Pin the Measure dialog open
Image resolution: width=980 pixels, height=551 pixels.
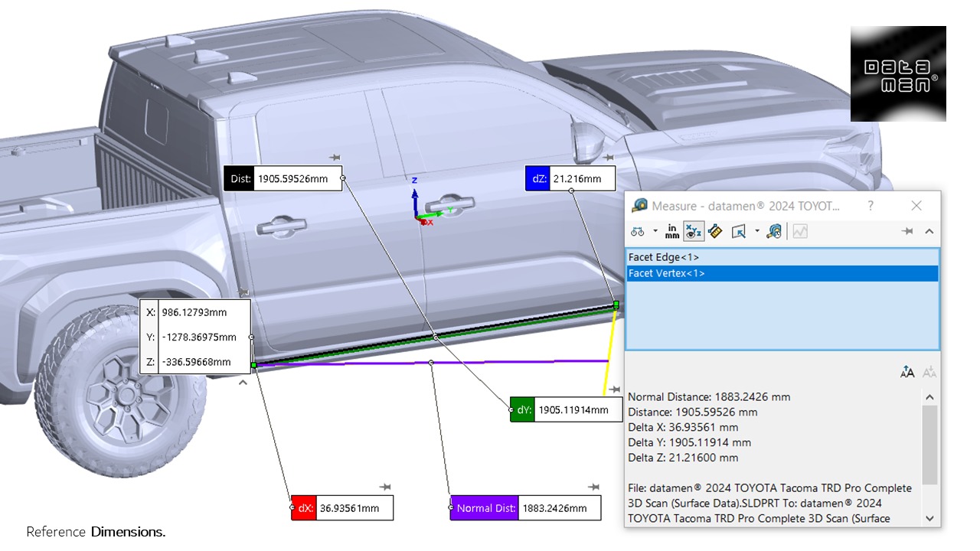[x=908, y=231]
